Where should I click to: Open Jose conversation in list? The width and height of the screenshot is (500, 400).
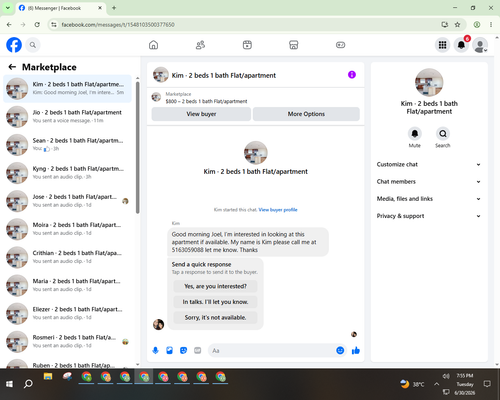(x=67, y=201)
